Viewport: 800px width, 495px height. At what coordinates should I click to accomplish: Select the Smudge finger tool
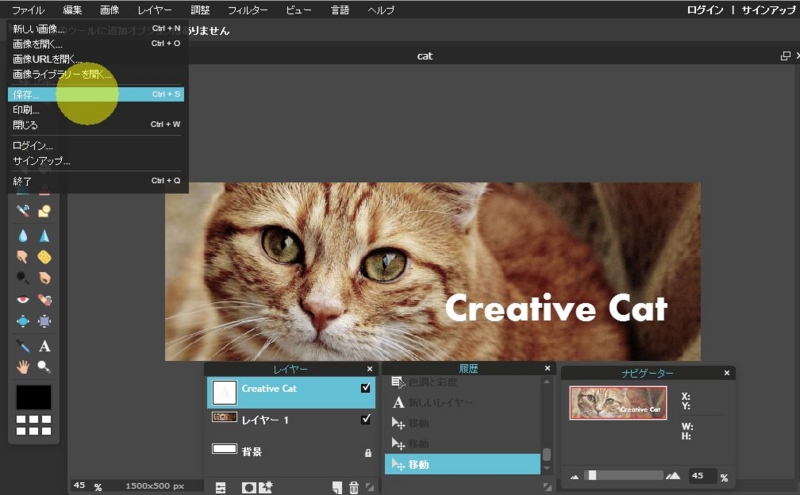point(23,257)
